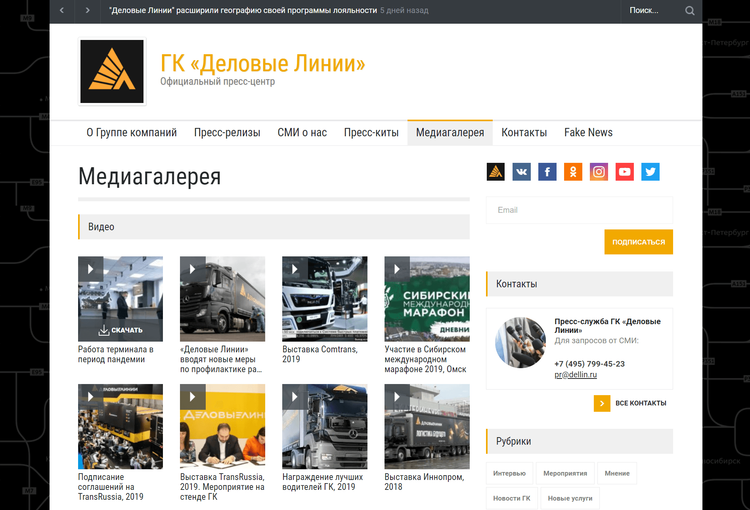Click the Odnoklassniki orange icon
Viewport: 750px width, 510px height.
point(573,172)
